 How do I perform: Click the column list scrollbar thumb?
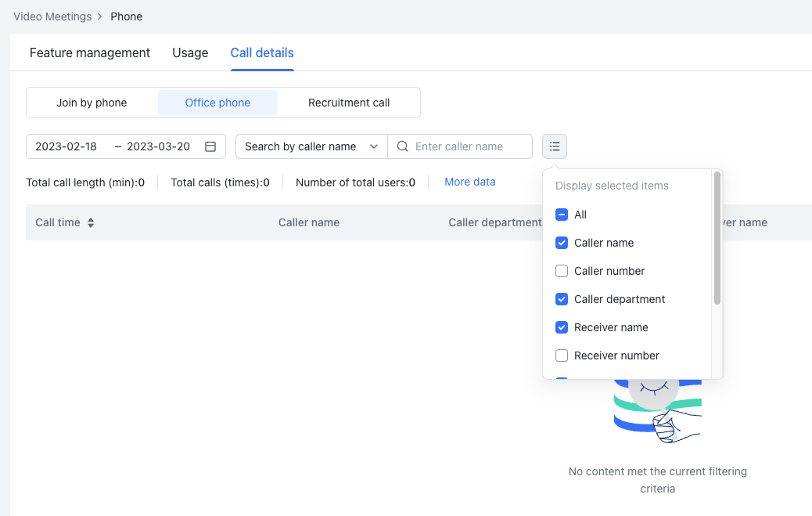pos(717,238)
